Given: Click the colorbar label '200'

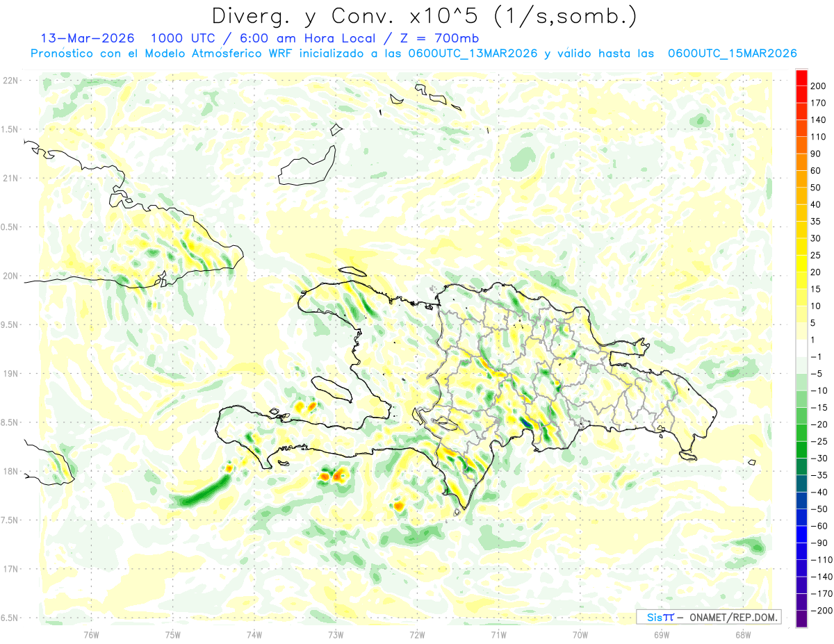Looking at the screenshot, I should point(819,86).
